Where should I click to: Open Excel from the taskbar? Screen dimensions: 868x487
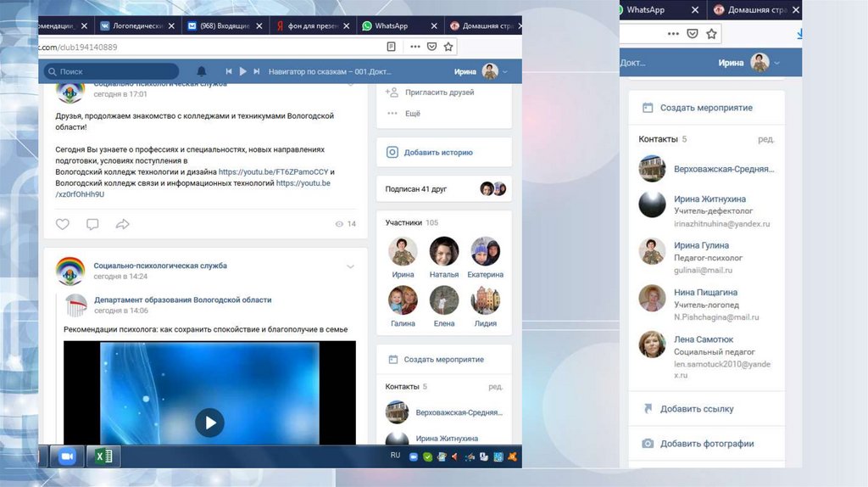coord(103,456)
